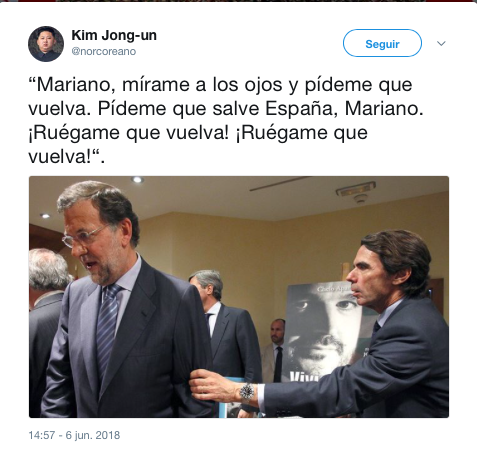Open the Kim Jong-un display name

[x=114, y=35]
